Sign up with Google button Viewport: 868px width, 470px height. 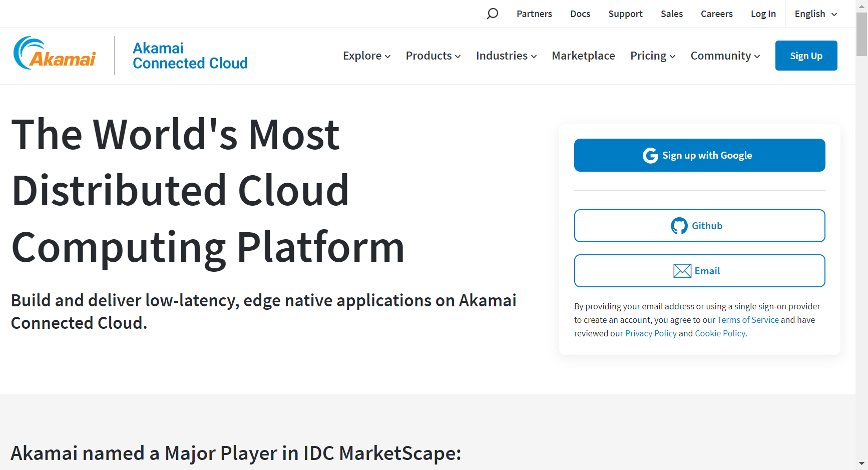[x=699, y=155]
